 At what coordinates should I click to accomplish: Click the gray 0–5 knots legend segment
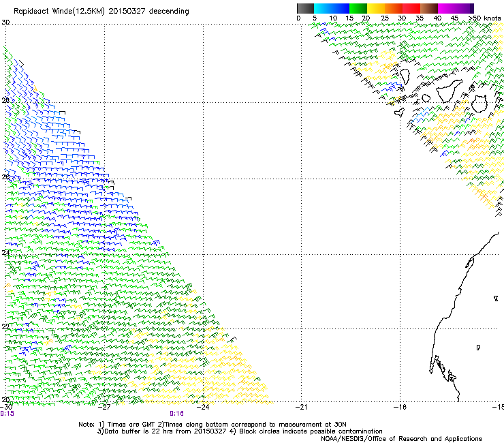coord(305,8)
